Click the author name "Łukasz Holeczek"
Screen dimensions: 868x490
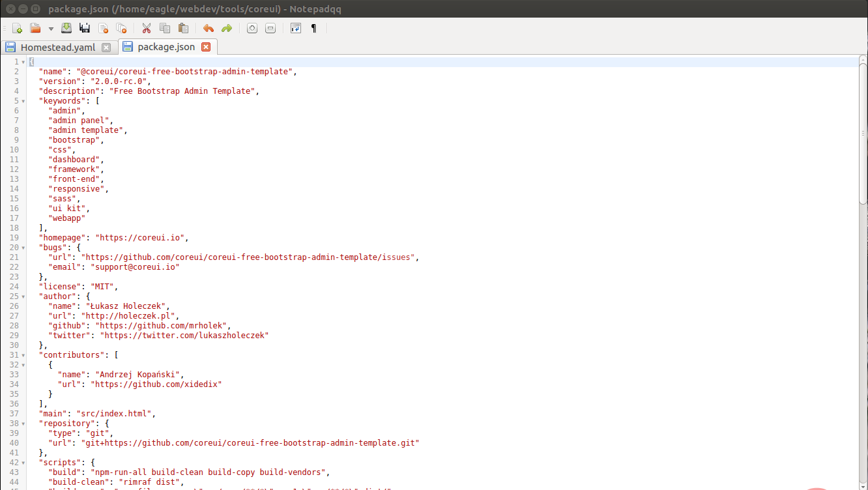click(x=126, y=306)
